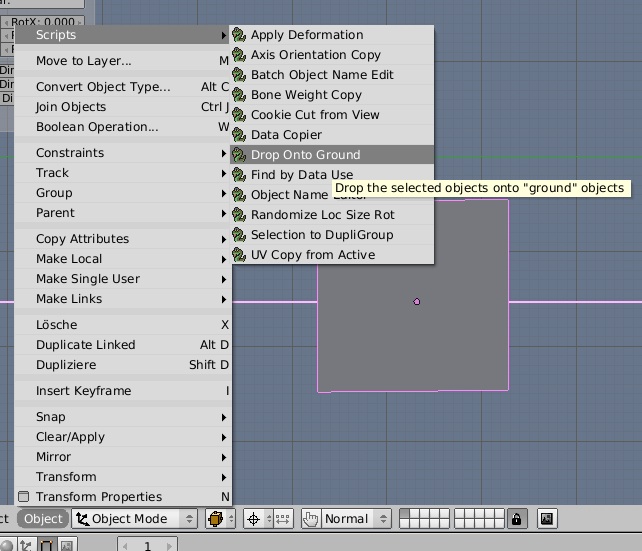Choose Convert Object Type...
Image resolution: width=642 pixels, height=551 pixels.
pos(123,87)
